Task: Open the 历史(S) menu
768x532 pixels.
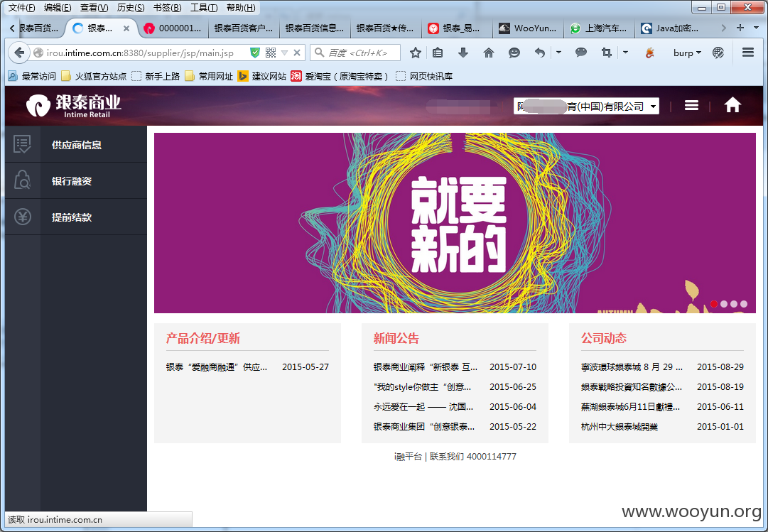Action: tap(131, 8)
